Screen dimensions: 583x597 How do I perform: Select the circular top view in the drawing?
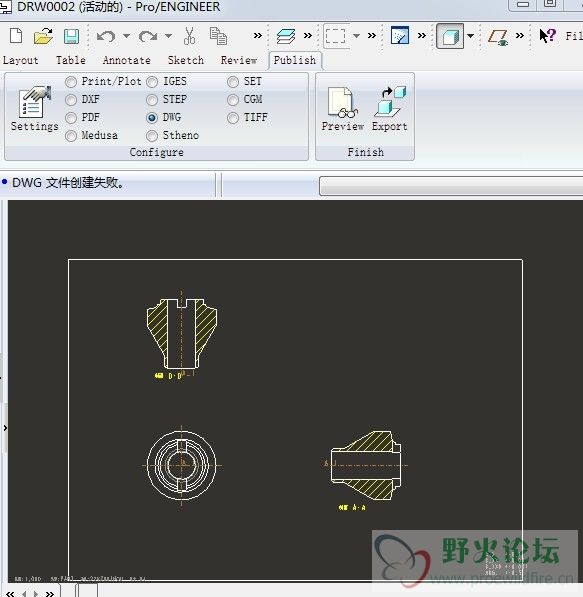(x=182, y=465)
